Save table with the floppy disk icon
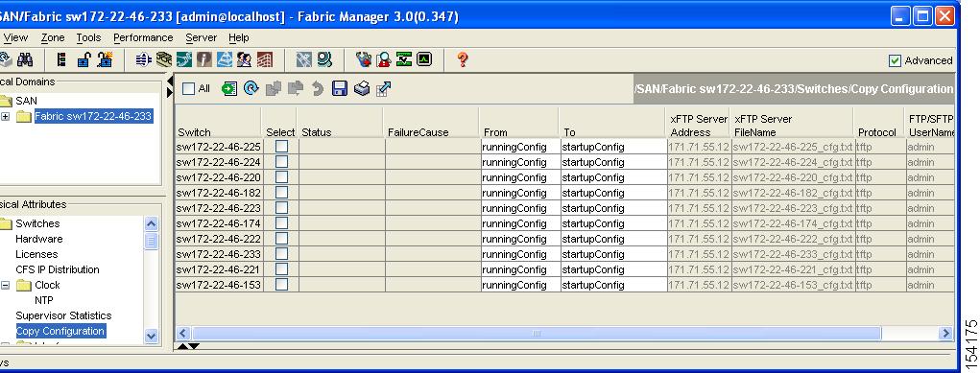This screenshot has height=373, width=980. [340, 89]
